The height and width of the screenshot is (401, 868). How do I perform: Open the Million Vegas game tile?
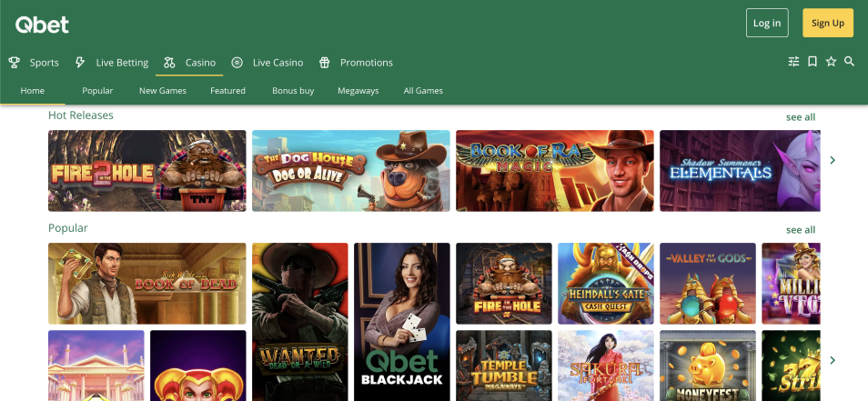(791, 283)
